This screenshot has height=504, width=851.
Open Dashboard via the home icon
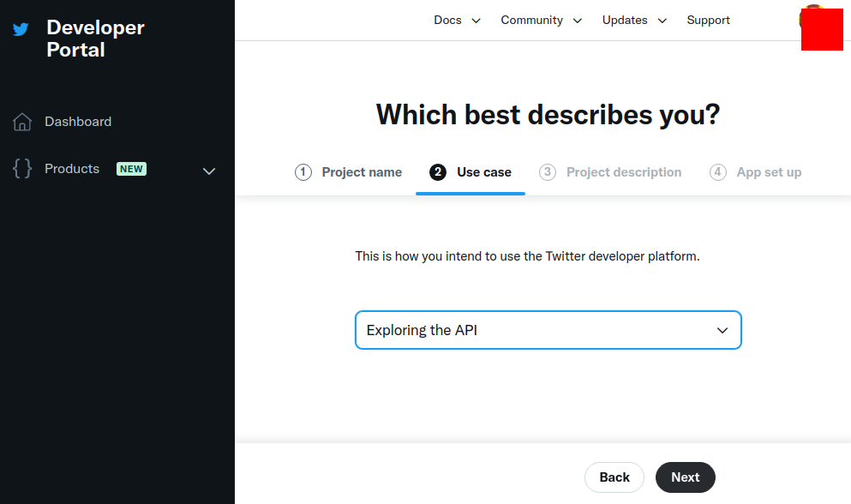click(22, 122)
